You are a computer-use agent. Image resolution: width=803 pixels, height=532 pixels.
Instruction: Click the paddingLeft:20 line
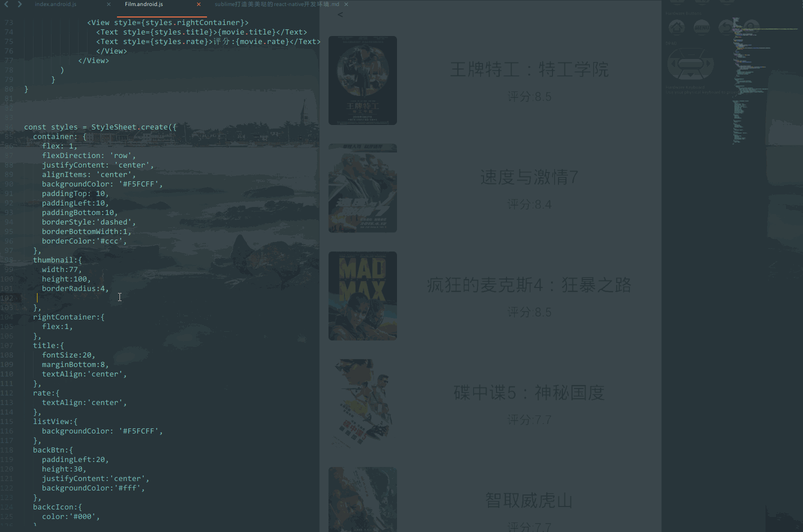[x=75, y=459]
